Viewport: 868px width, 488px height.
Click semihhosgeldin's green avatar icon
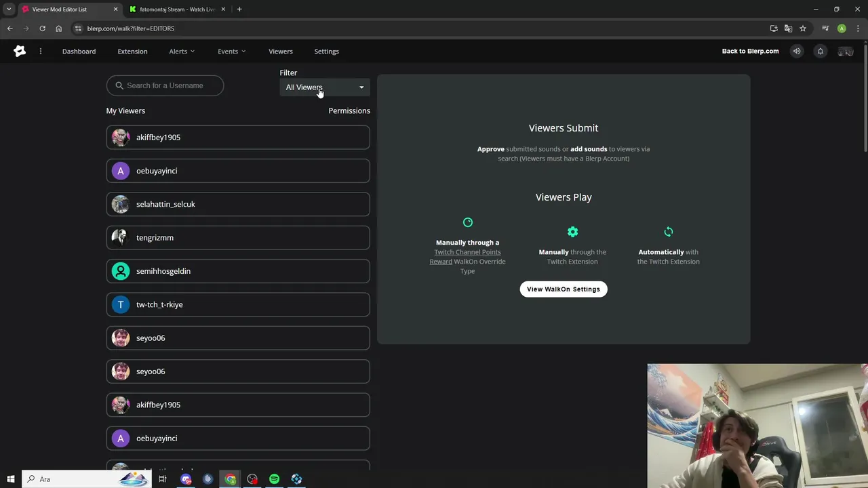(x=120, y=271)
